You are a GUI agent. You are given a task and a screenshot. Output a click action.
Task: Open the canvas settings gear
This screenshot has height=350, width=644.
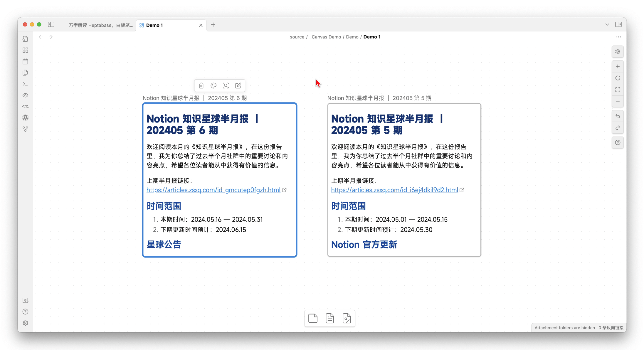pos(618,52)
